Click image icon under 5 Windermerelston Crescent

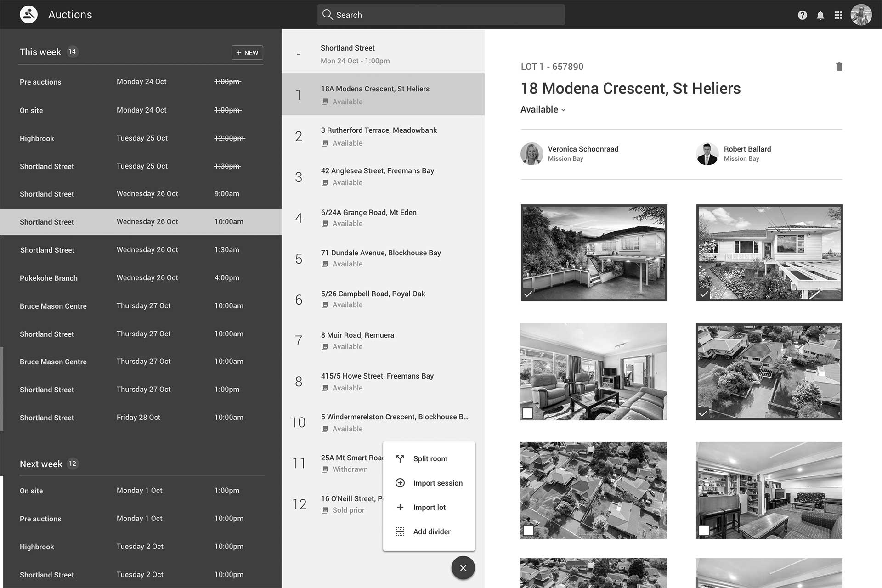coord(325,429)
